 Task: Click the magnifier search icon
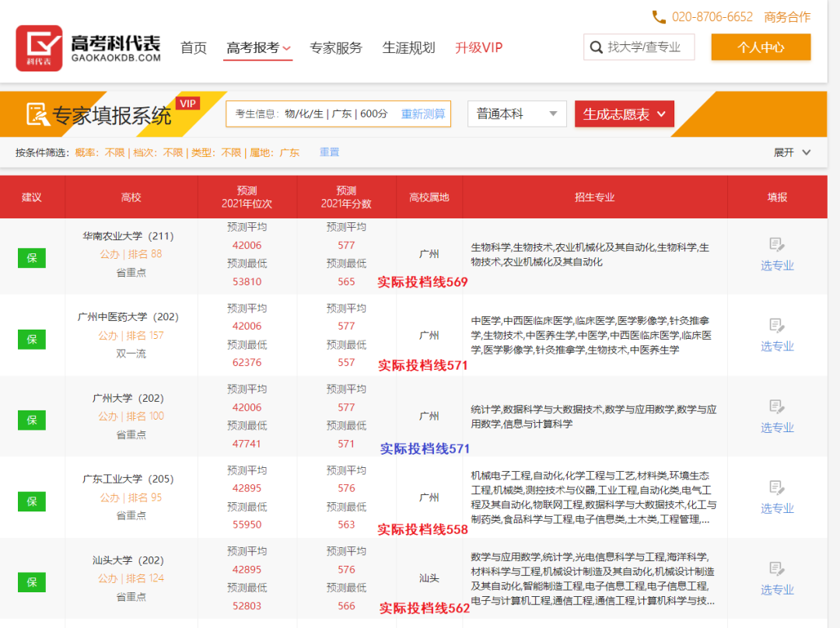click(596, 47)
